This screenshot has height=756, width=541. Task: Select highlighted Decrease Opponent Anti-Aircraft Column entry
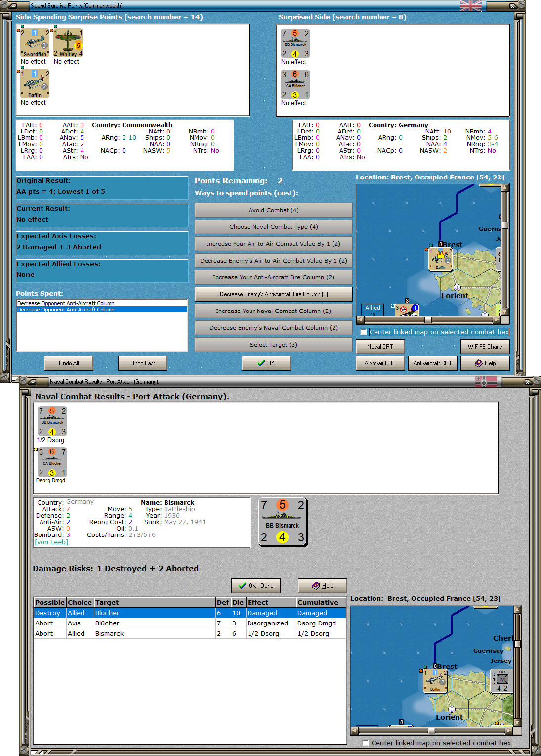coord(102,310)
